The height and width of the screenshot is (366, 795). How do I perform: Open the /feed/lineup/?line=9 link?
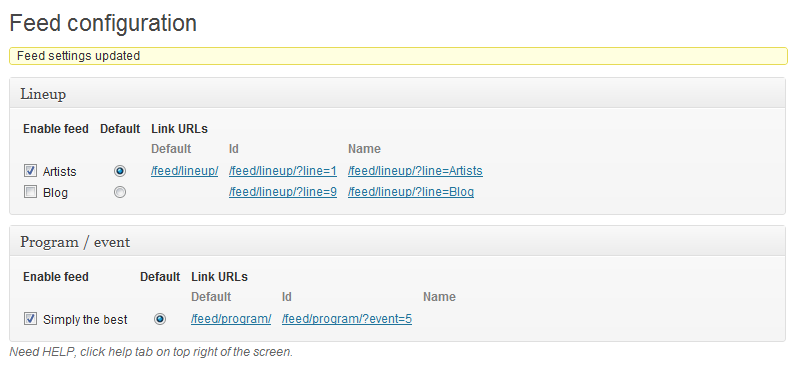(x=283, y=193)
